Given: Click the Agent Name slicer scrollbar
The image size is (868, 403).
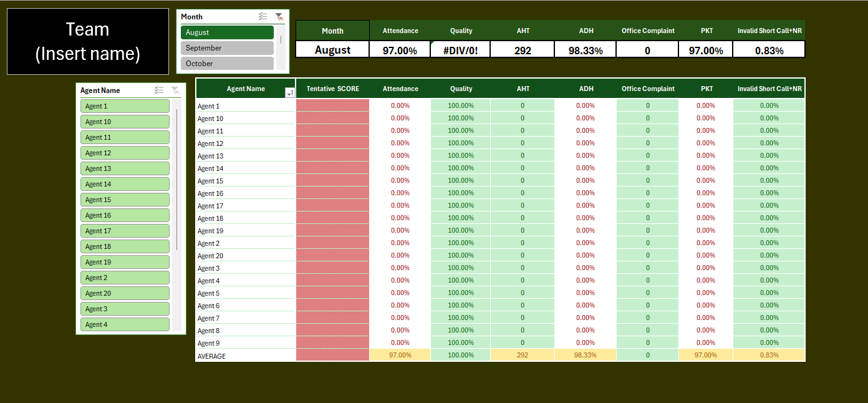Looking at the screenshot, I should pos(177,181).
